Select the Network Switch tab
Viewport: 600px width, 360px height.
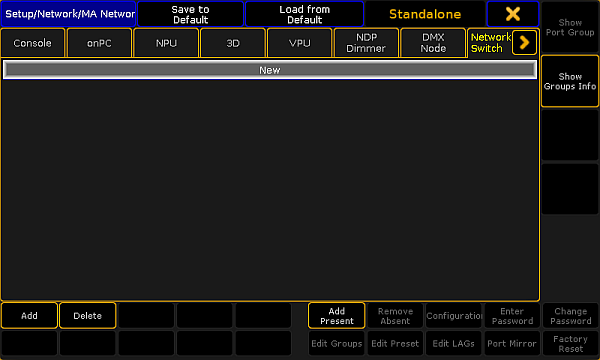[490, 43]
